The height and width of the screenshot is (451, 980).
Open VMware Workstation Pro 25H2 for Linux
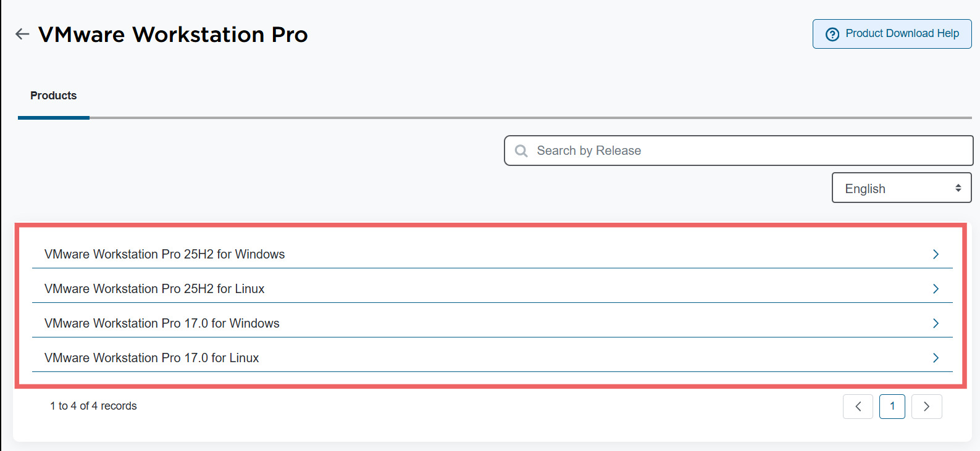(x=492, y=289)
